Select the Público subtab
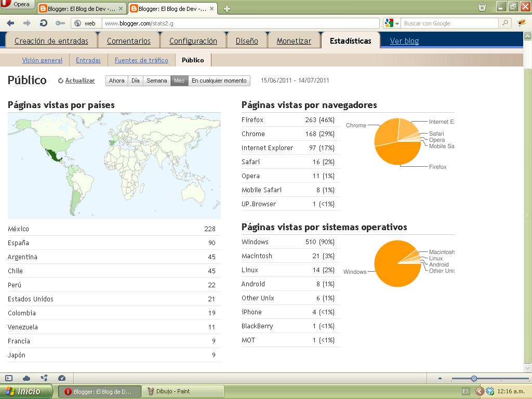 point(193,60)
